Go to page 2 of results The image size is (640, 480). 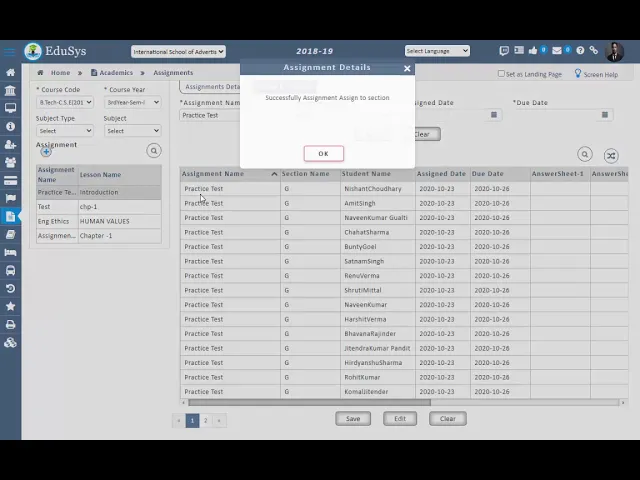coord(206,420)
